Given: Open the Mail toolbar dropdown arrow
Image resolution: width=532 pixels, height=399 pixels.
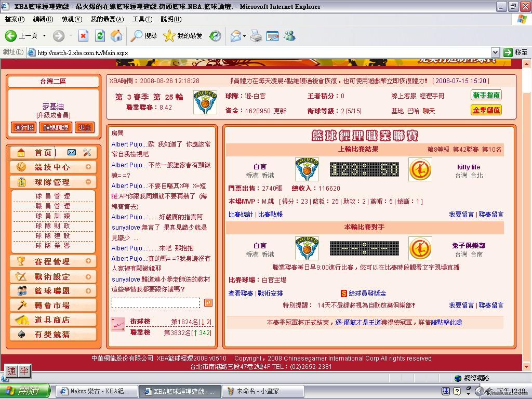Looking at the screenshot, I should [244, 36].
